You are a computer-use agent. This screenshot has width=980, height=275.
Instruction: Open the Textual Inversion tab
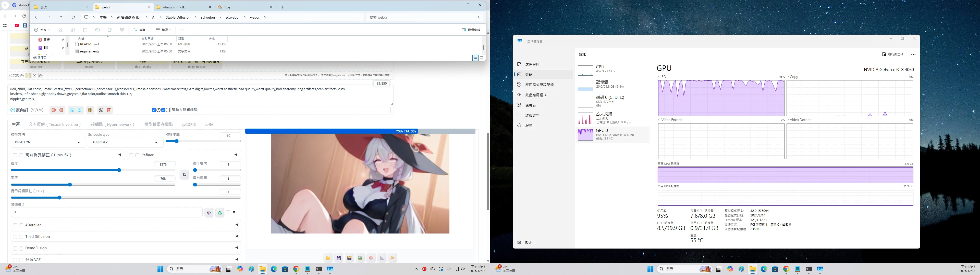pos(55,125)
